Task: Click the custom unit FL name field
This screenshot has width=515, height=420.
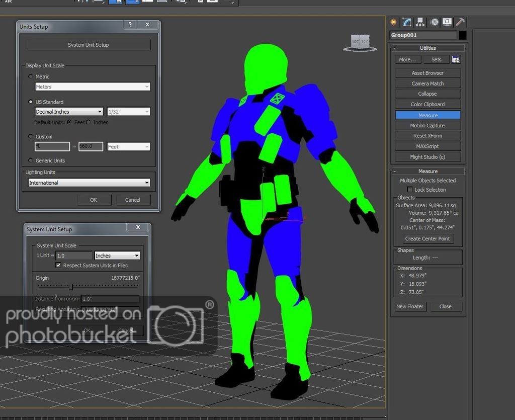Action: [52, 146]
